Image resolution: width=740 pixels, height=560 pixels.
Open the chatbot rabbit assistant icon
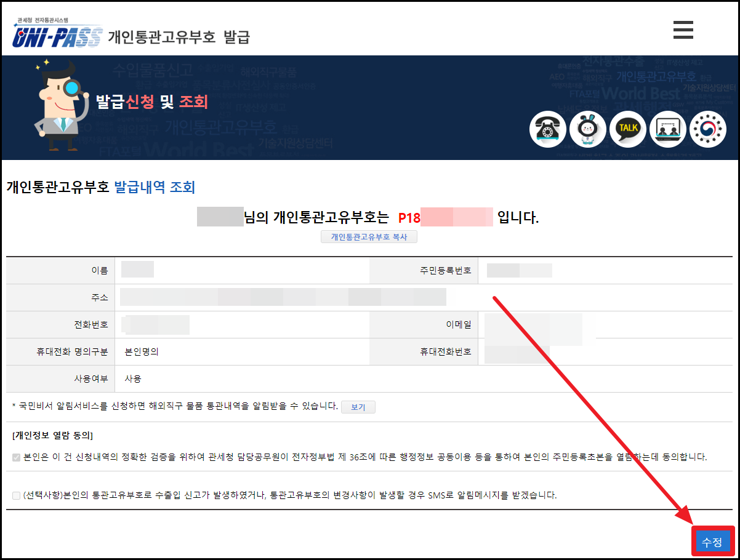click(x=588, y=129)
